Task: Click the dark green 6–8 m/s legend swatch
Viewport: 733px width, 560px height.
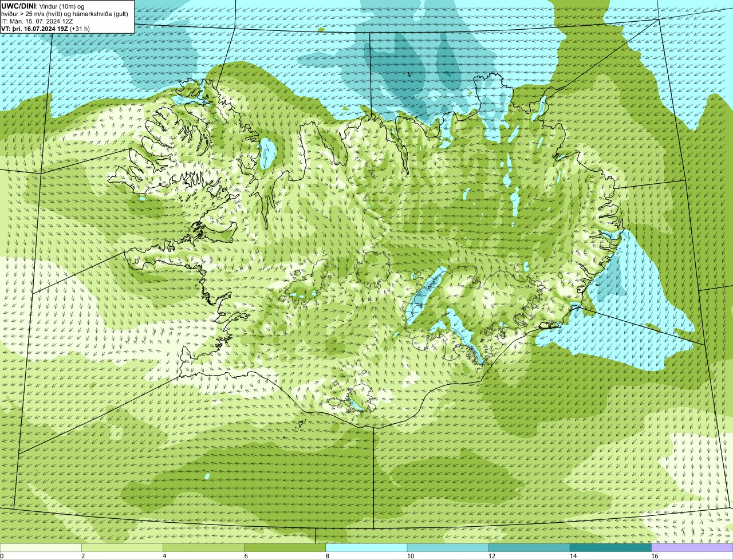Action: [285, 548]
